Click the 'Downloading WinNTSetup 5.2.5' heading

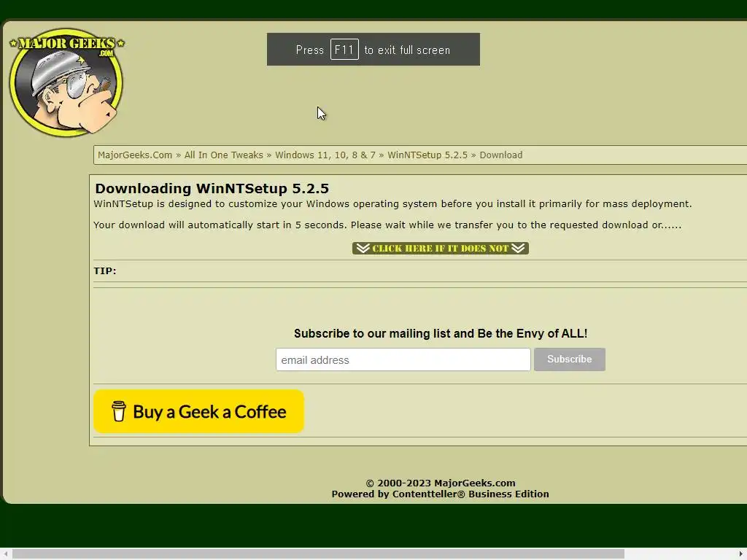click(x=212, y=189)
